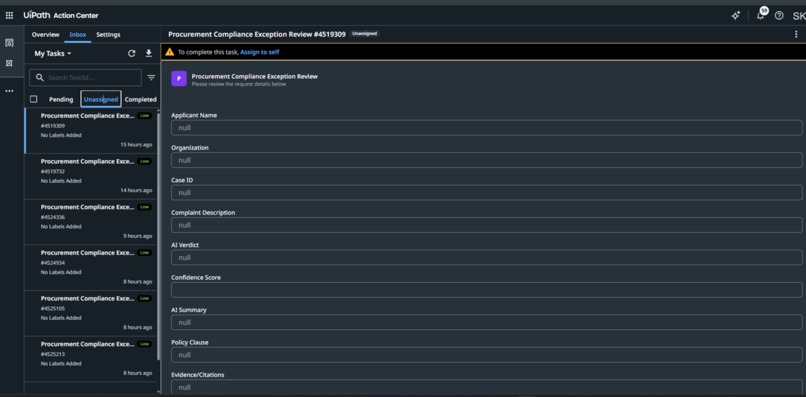Open the help question mark icon

(779, 15)
